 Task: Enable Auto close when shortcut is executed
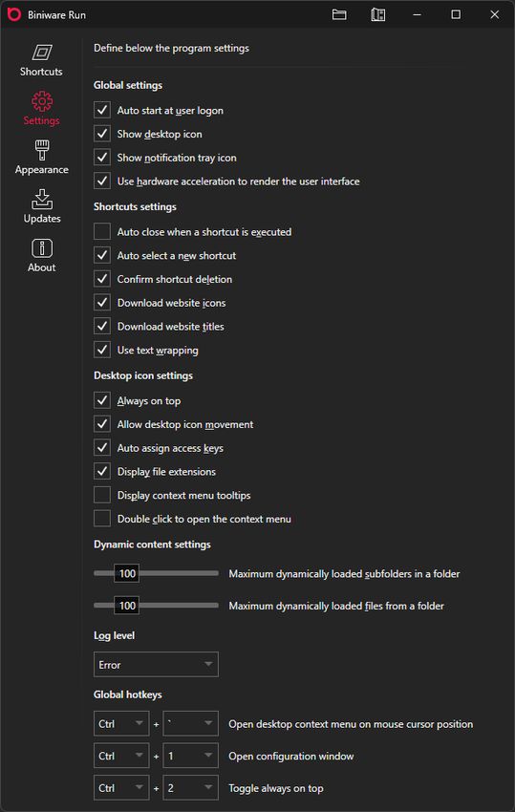point(102,231)
